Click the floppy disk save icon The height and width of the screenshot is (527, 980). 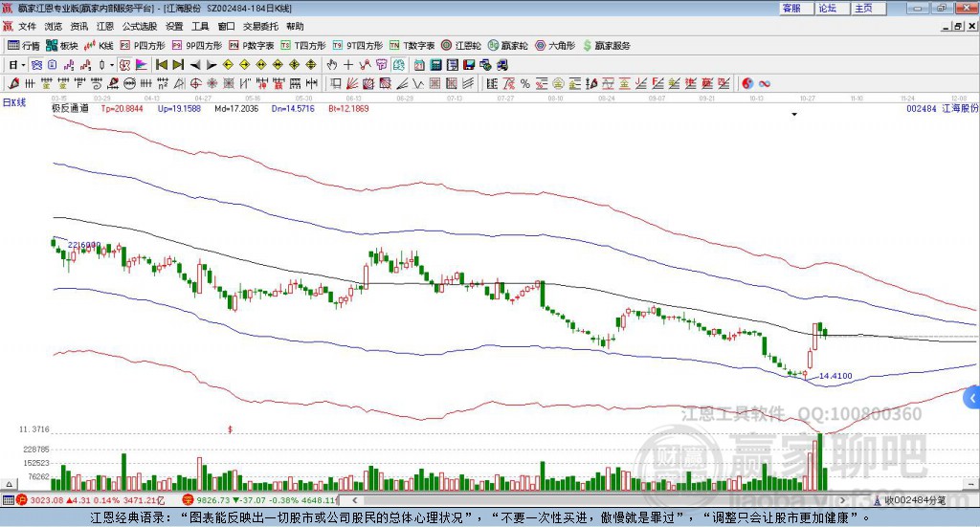point(469,64)
